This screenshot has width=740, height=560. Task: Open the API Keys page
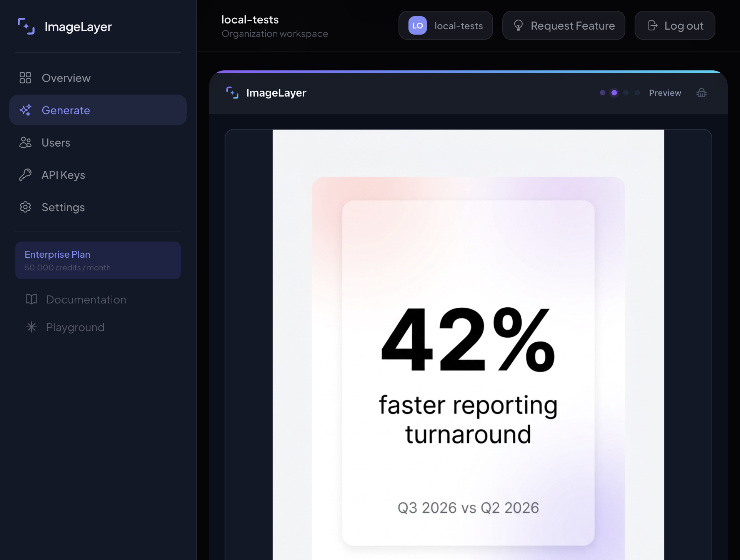tap(98, 175)
